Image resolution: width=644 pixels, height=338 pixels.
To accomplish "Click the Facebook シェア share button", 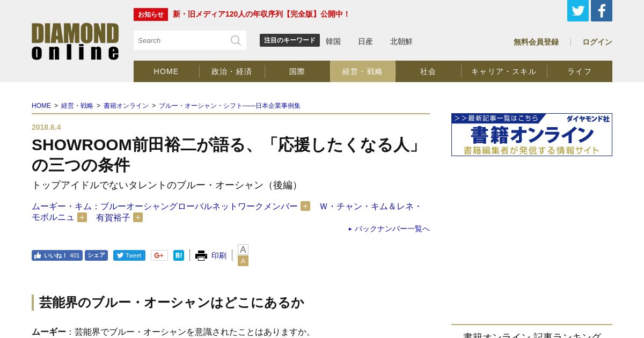I will (96, 255).
